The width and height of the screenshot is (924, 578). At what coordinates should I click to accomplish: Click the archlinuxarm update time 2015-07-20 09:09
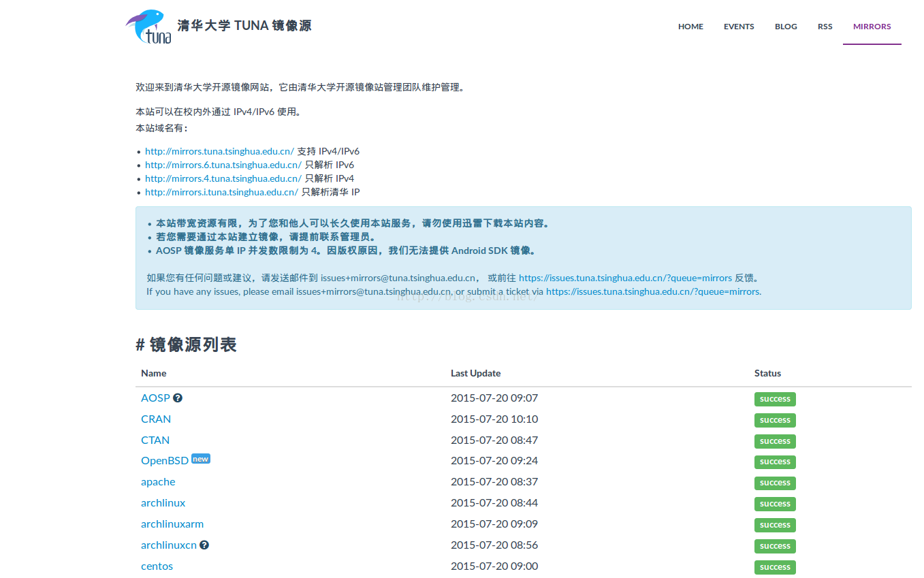[x=494, y=524]
